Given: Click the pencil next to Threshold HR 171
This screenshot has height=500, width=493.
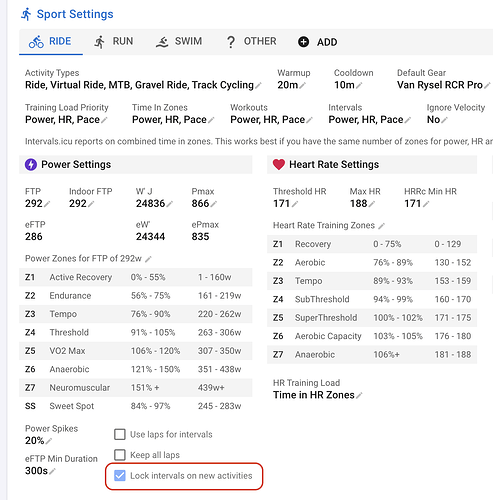Looking at the screenshot, I should [x=295, y=204].
